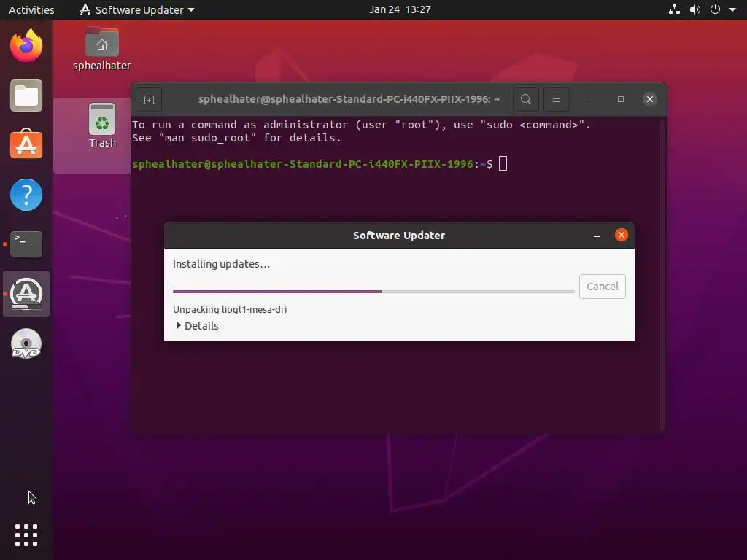Cancel the update installation
Image resolution: width=747 pixels, height=560 pixels.
click(x=602, y=287)
